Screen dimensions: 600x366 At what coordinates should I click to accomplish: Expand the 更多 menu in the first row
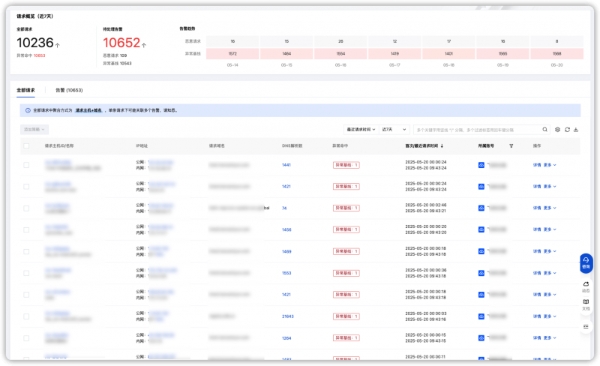click(x=550, y=165)
